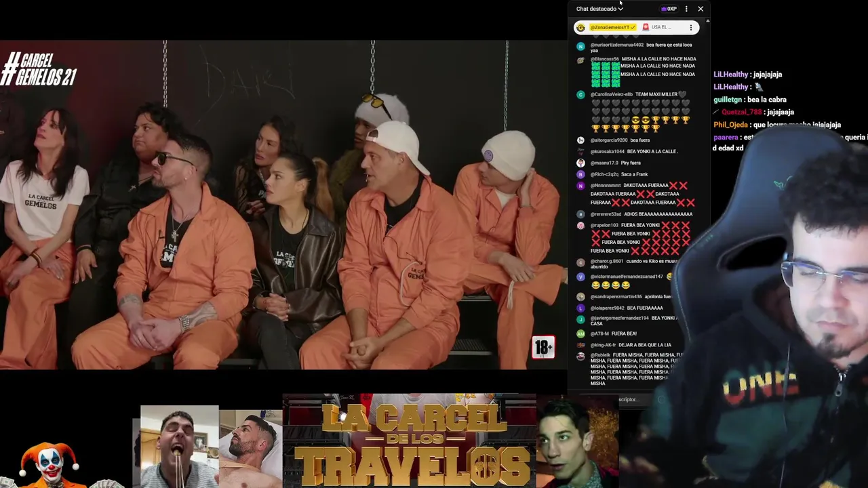
Task: Click username @Nnnnnnnmt
Action: point(606,186)
